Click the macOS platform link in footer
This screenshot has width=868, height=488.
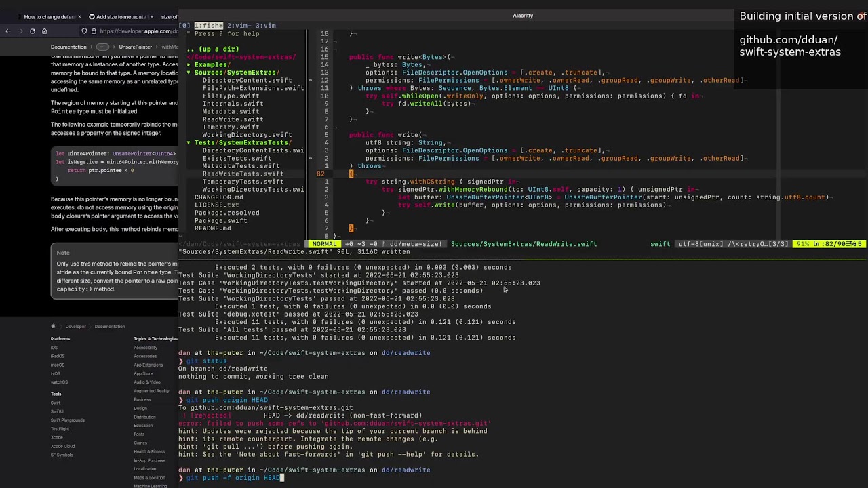tap(57, 365)
